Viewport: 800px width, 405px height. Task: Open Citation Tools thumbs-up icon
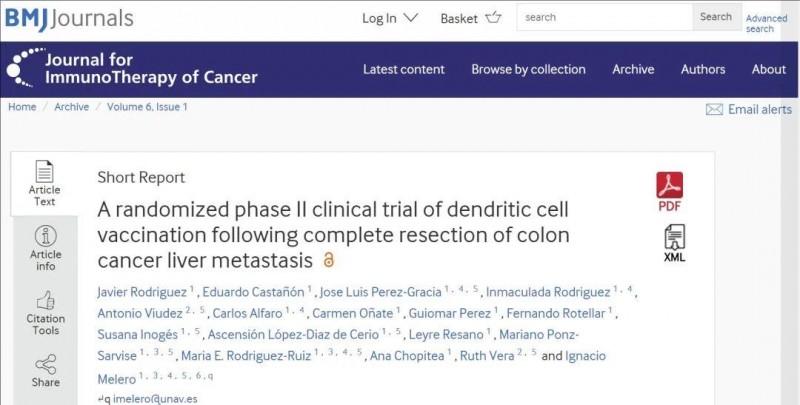point(45,300)
